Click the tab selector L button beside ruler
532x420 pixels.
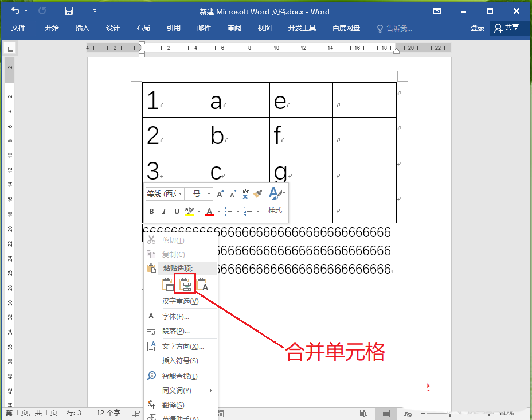(10, 49)
